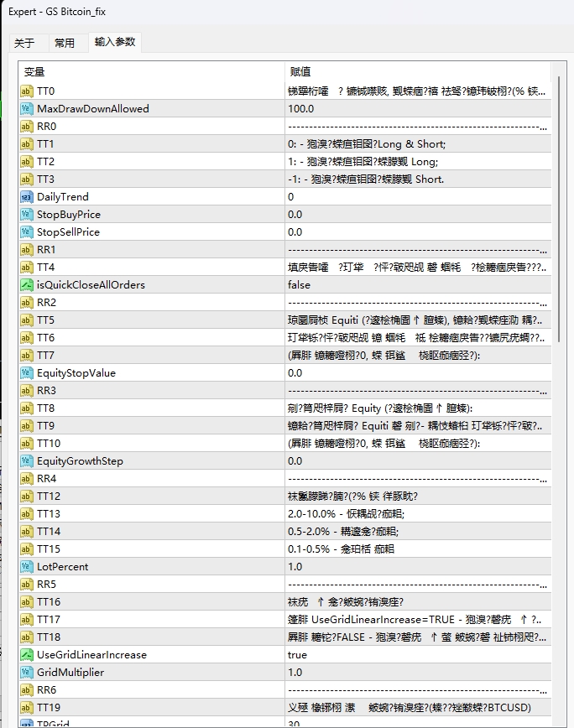Screen dimensions: 574x728
Task: Click the double icon beside LotPercent
Action: tap(27, 567)
